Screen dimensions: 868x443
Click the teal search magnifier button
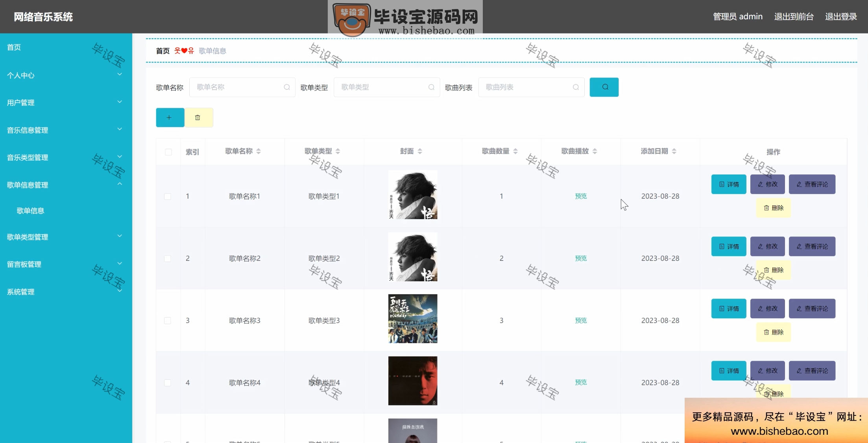point(604,87)
